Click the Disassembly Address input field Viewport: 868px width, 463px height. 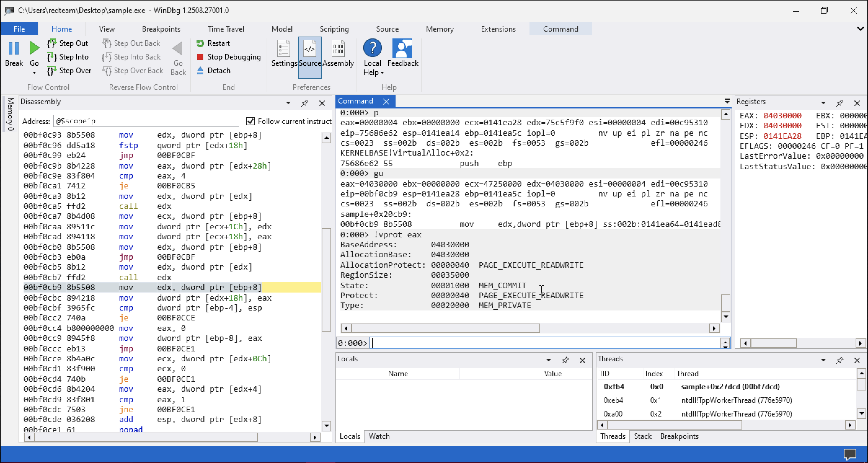tap(146, 121)
